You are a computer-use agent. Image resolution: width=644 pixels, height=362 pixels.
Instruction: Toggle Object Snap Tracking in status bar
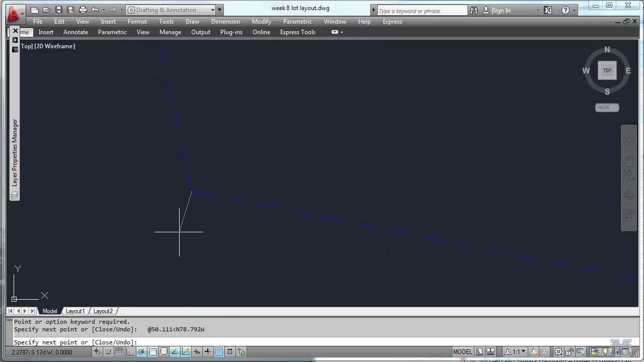(x=175, y=352)
